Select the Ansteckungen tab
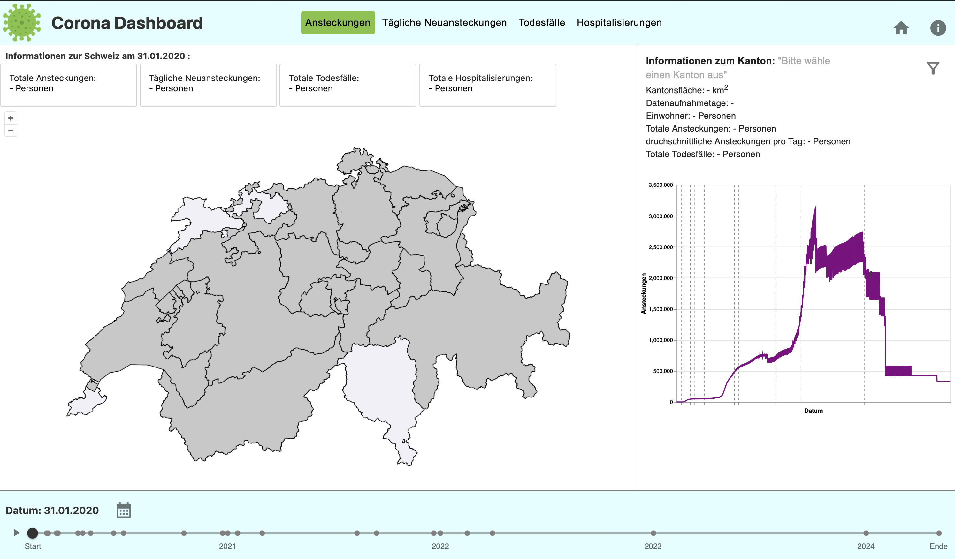Screen dimensions: 955x560 coord(338,23)
